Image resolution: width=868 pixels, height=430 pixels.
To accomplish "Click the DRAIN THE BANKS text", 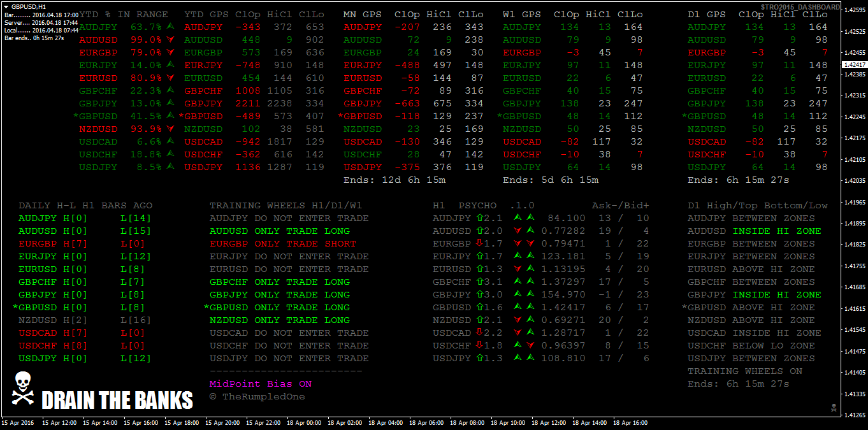I will pyautogui.click(x=117, y=400).
